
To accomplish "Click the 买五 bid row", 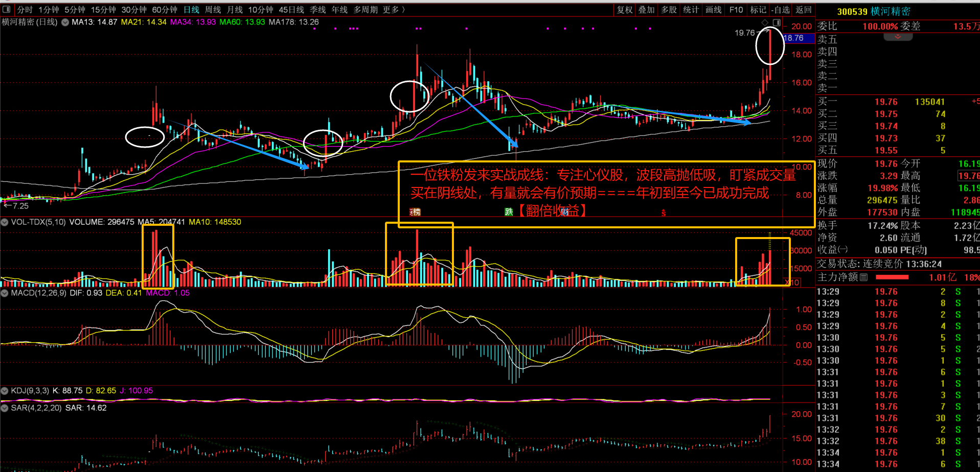I will click(898, 150).
